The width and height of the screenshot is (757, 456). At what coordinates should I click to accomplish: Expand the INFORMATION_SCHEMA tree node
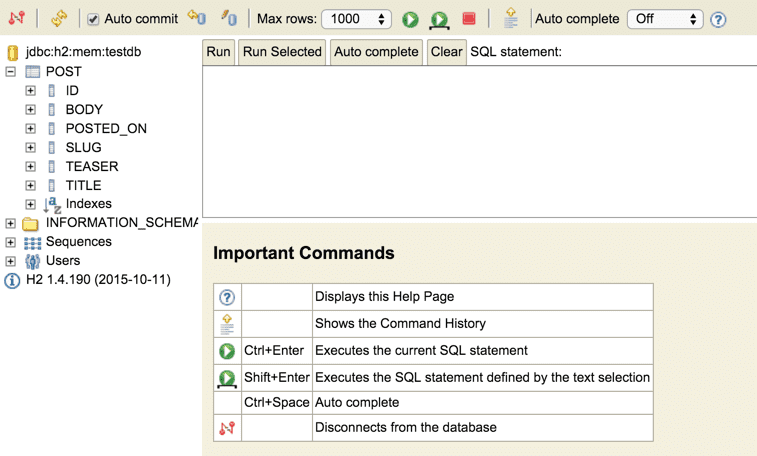click(11, 223)
